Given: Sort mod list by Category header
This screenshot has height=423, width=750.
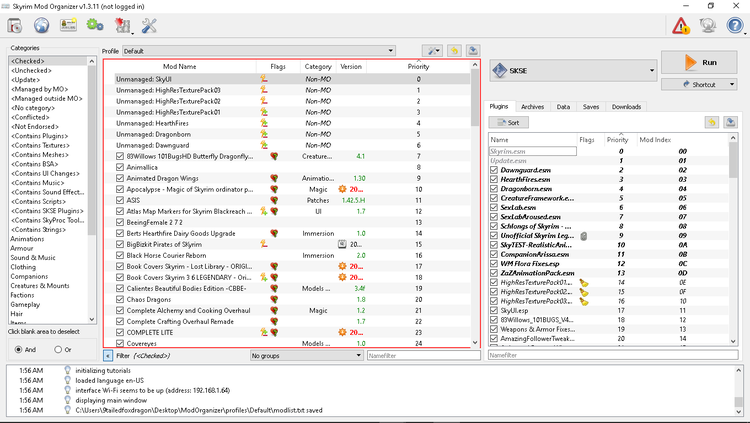Looking at the screenshot, I should point(318,67).
